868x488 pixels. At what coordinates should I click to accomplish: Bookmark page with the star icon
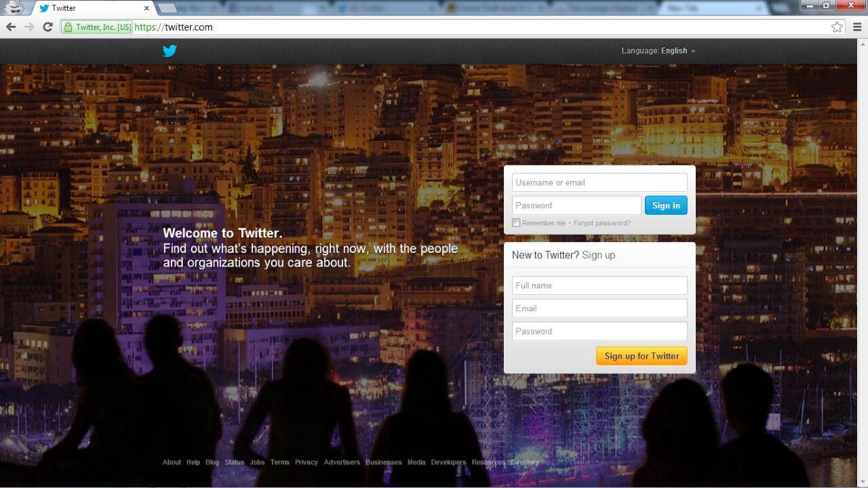click(x=837, y=27)
